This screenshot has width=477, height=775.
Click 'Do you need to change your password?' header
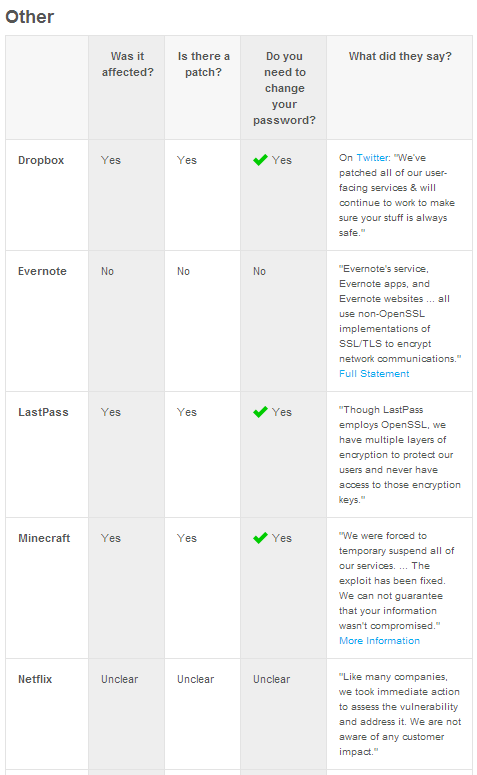tap(284, 88)
